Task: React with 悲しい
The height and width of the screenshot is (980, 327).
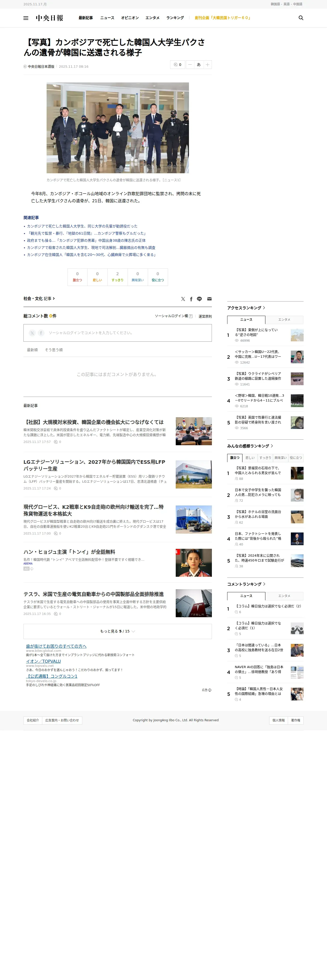Action: pos(98,277)
